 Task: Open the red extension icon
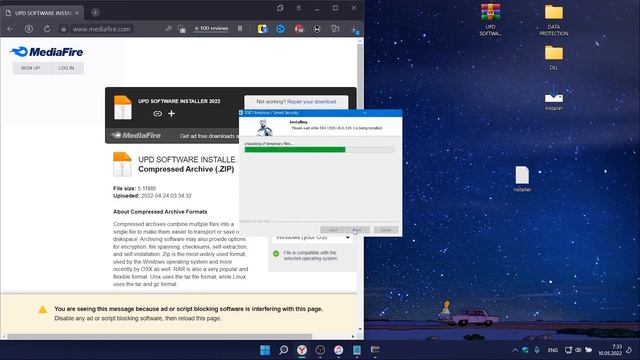click(x=299, y=29)
